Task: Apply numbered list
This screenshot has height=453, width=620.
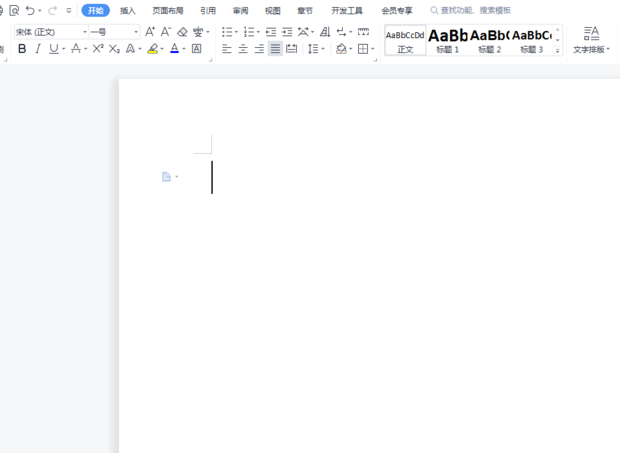Action: click(249, 32)
